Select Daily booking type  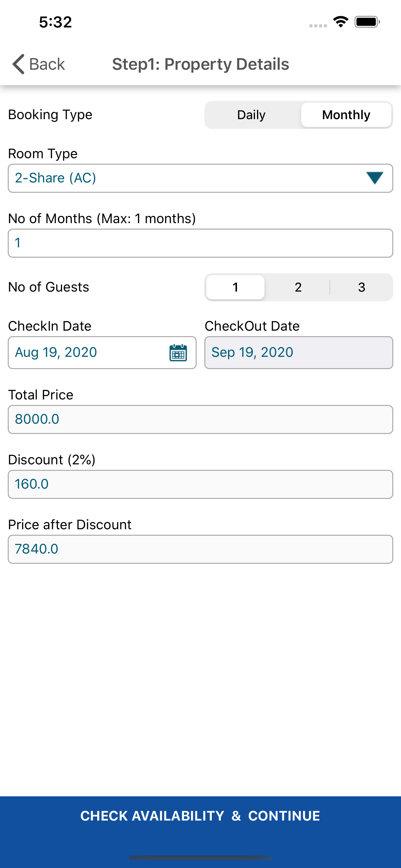pos(252,115)
